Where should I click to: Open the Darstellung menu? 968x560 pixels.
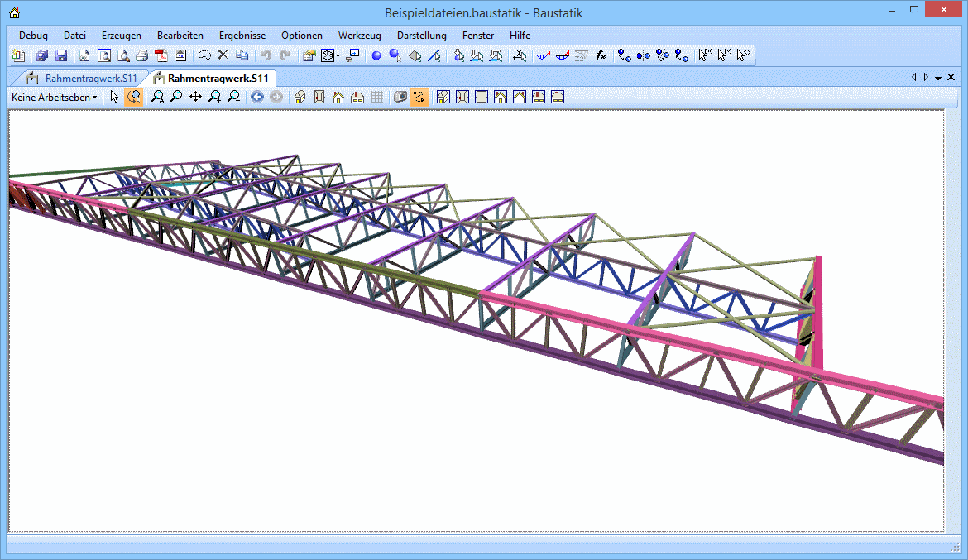[421, 36]
